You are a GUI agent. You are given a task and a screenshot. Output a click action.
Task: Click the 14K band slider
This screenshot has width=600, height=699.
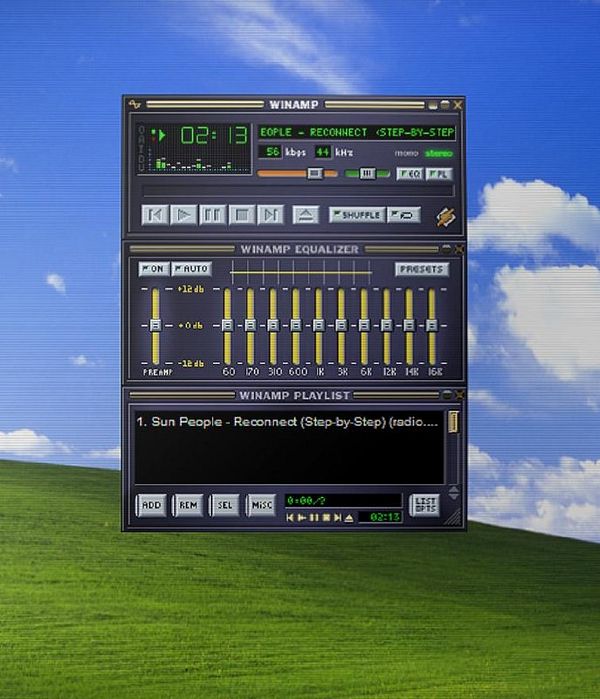coord(409,326)
